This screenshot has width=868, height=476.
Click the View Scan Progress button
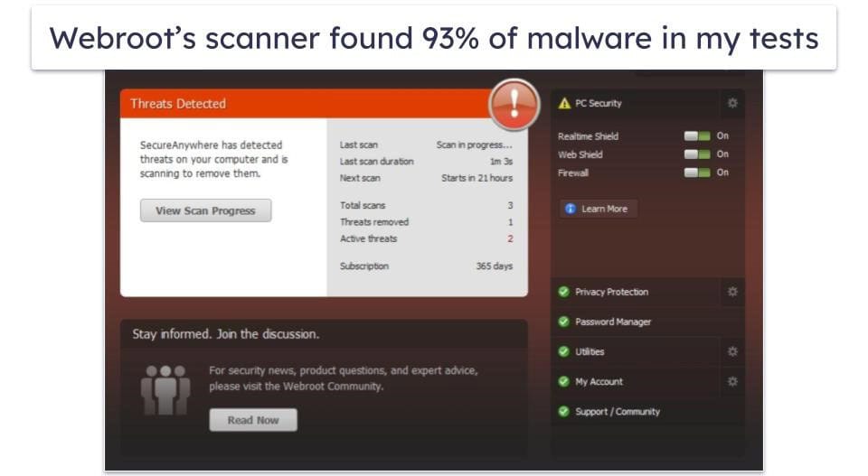[206, 210]
